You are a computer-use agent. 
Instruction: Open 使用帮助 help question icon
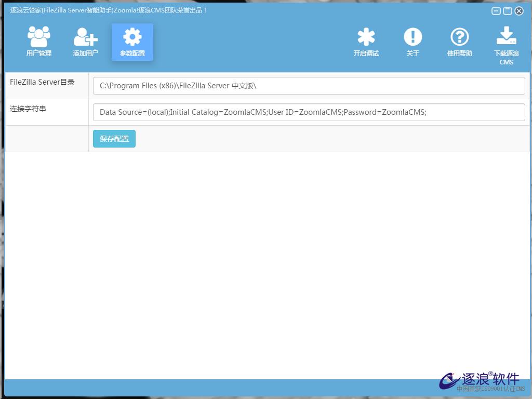[460, 42]
